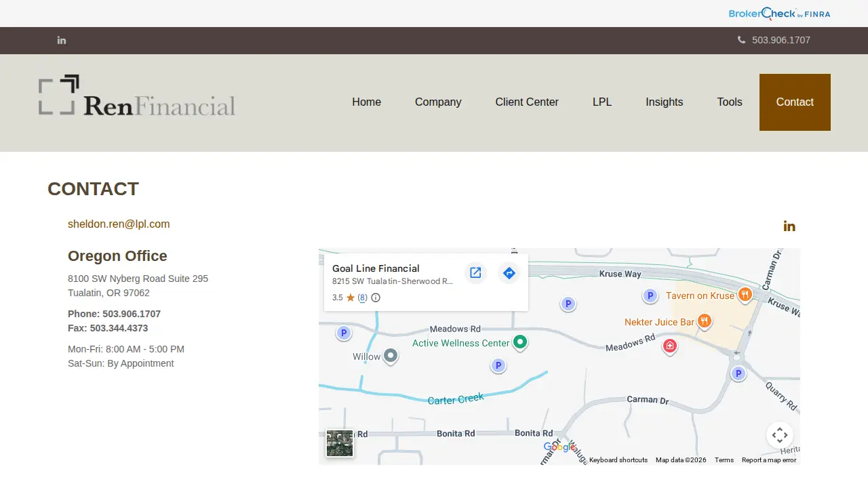Open Keyboard shortcuts on map

pyautogui.click(x=618, y=460)
